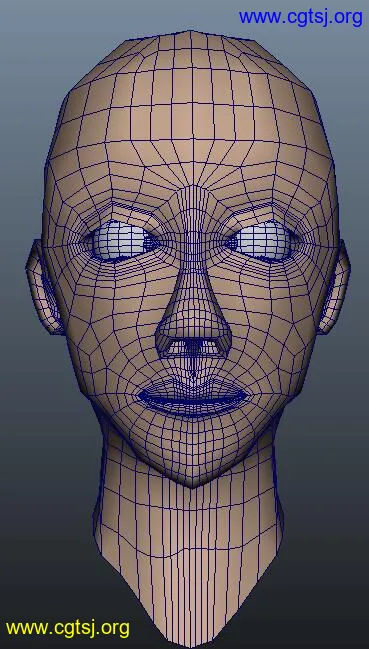369x649 pixels.
Task: Click the pointed chin of the head mesh
Action: coord(191,476)
